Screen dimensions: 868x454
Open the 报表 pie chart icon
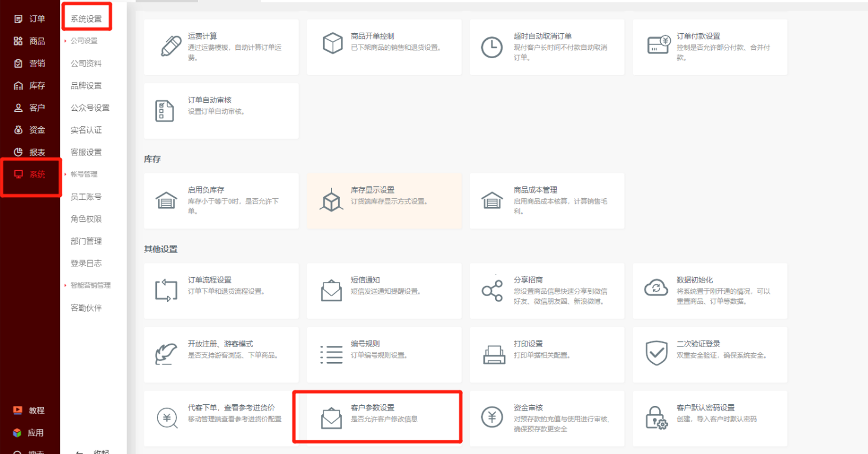coord(18,152)
